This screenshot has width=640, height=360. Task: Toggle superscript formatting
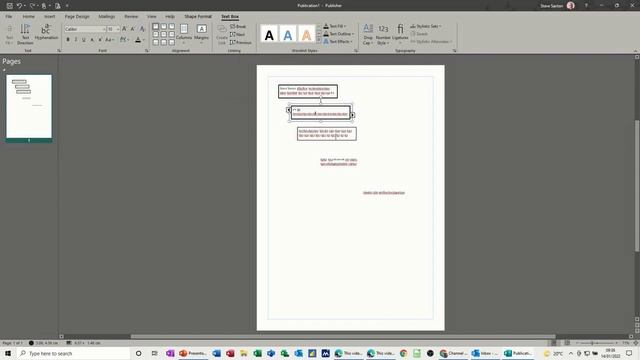click(100, 40)
